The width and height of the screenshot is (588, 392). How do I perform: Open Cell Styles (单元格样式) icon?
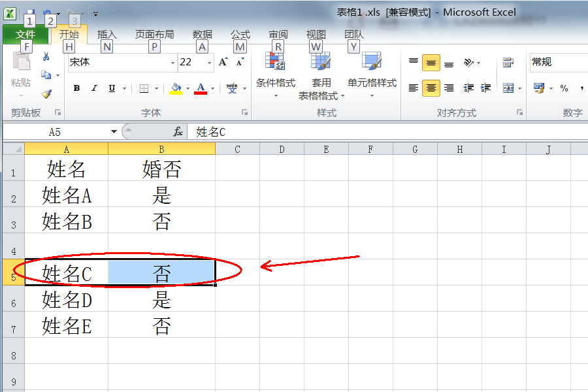372,61
